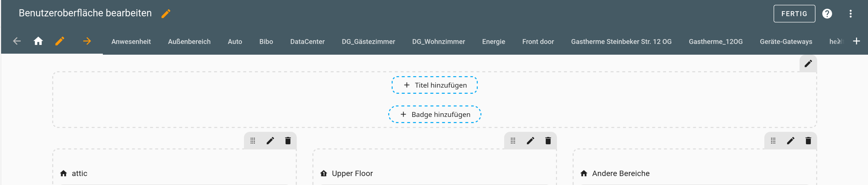Move view right with orange arrow
Viewport: 868px width, 185px height.
click(x=87, y=41)
